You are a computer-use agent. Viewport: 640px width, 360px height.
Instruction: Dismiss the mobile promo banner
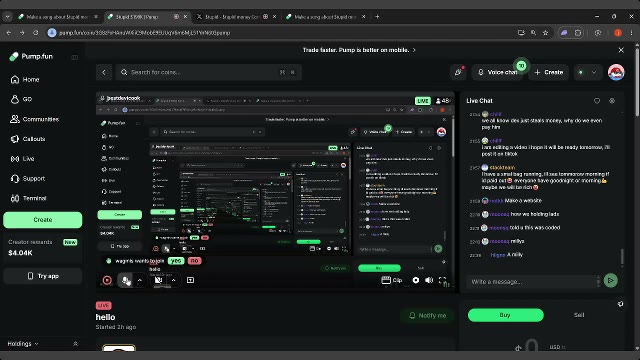[x=621, y=50]
